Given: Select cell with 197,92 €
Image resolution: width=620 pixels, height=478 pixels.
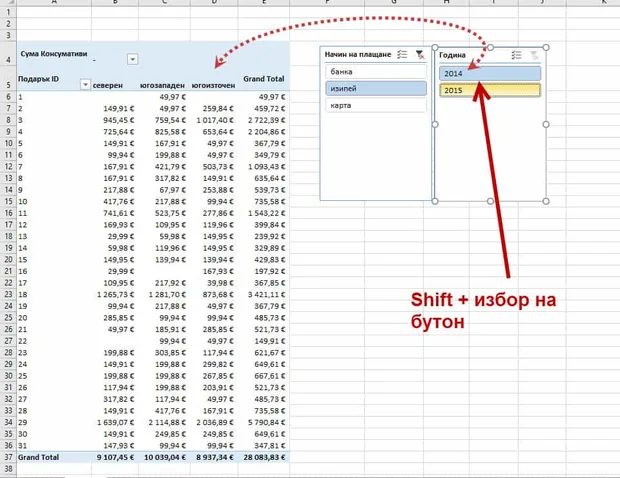Looking at the screenshot, I should (x=264, y=271).
